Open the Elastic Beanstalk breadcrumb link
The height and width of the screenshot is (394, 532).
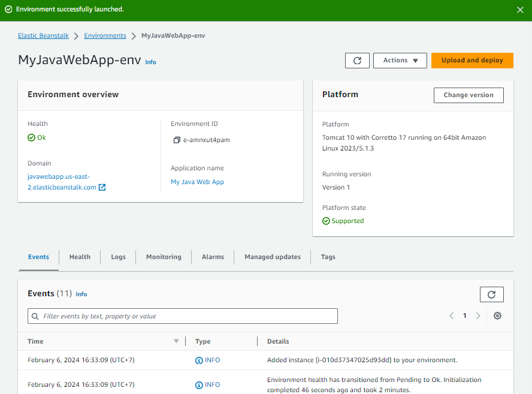coord(43,35)
